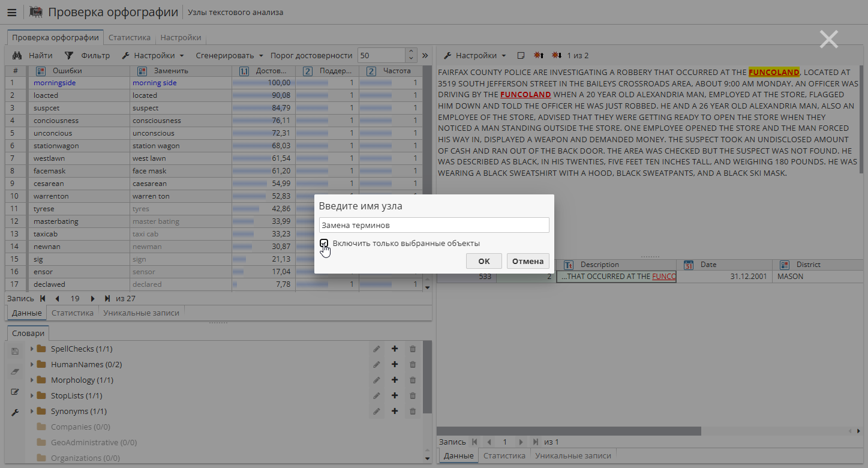Open the top Настройки tab
The image size is (868, 468).
click(x=181, y=37)
